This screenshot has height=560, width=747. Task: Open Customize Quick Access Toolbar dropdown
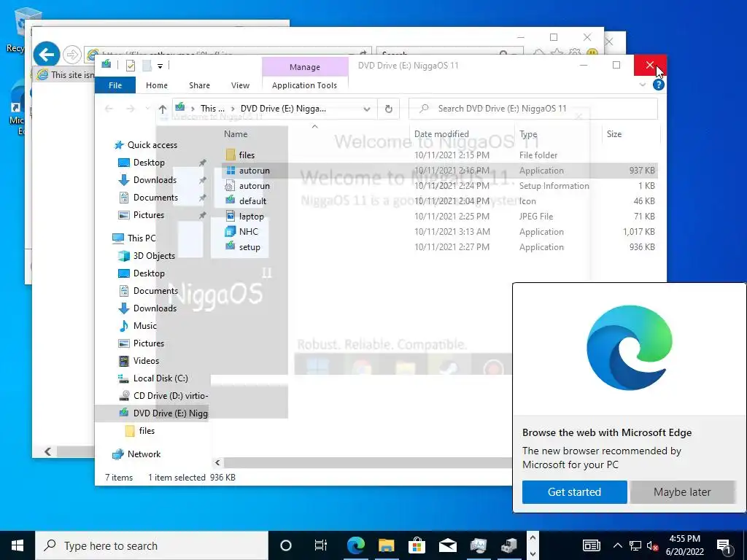(x=160, y=66)
